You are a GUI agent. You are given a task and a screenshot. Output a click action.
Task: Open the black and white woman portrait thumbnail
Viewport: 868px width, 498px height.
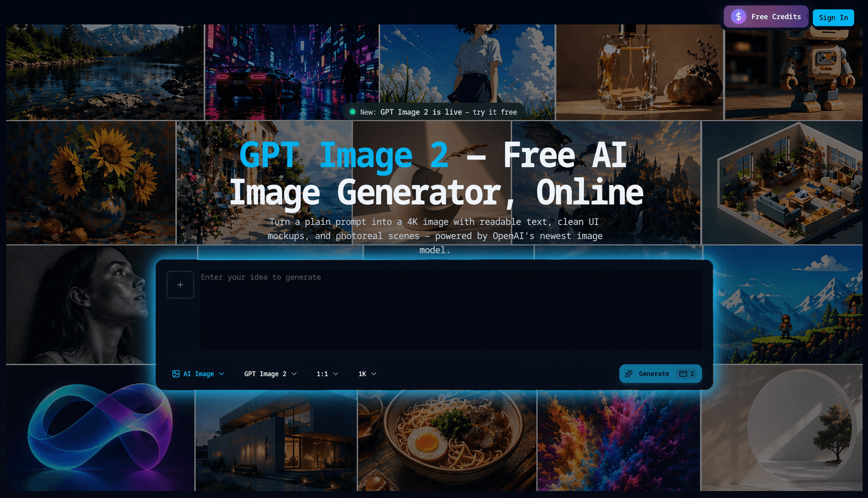81,305
